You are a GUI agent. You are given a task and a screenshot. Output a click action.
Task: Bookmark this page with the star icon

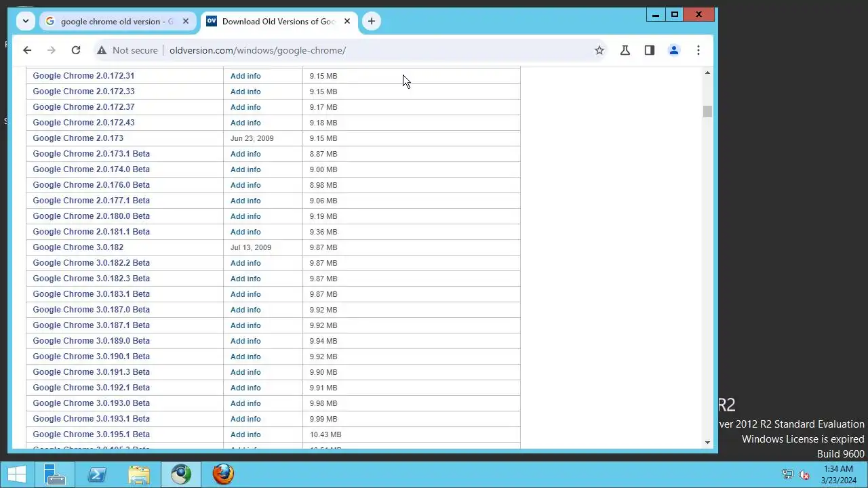[x=599, y=50]
